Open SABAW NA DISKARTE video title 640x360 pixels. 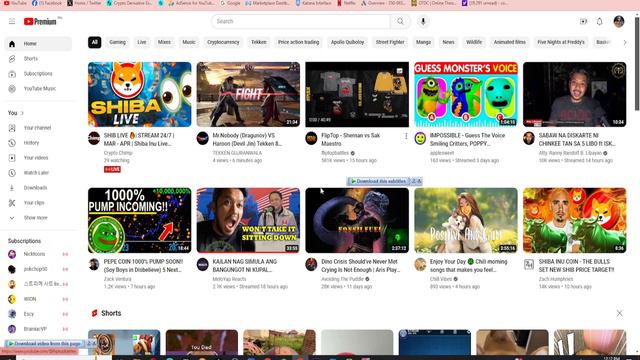(577, 139)
